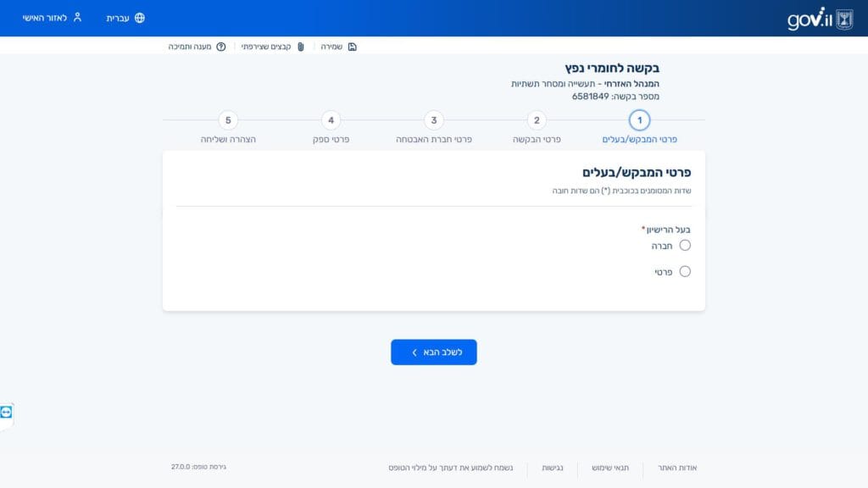
Task: Click the personal area user icon
Action: (x=77, y=17)
